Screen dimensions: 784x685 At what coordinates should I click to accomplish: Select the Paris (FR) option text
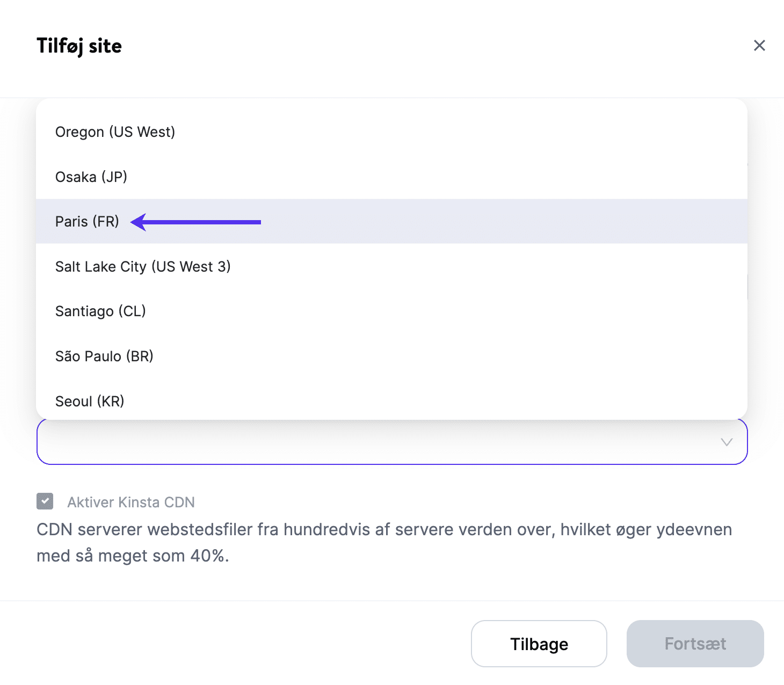[x=87, y=222]
